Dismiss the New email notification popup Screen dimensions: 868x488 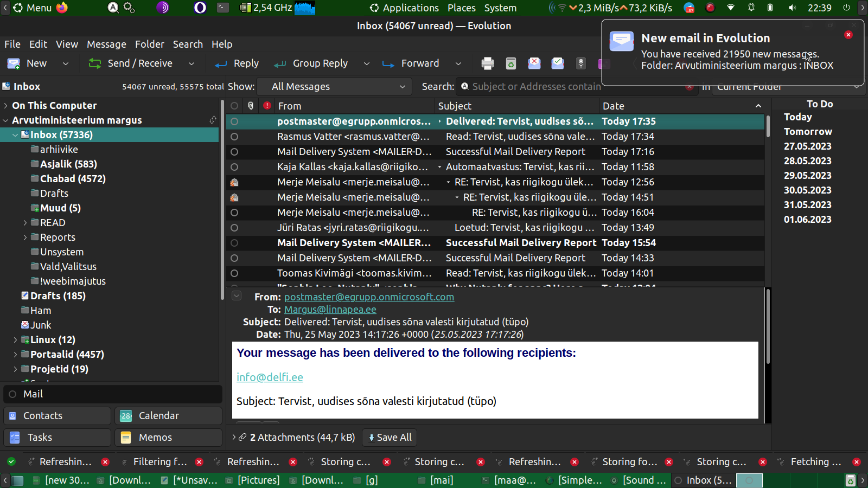pyautogui.click(x=848, y=35)
